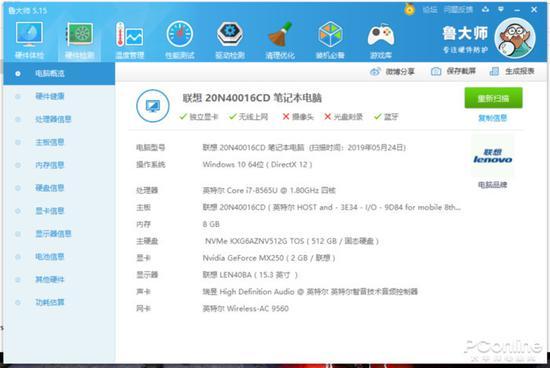The width and height of the screenshot is (550, 368).
Task: Click the green 重新扫描 rescan button
Action: (x=493, y=98)
